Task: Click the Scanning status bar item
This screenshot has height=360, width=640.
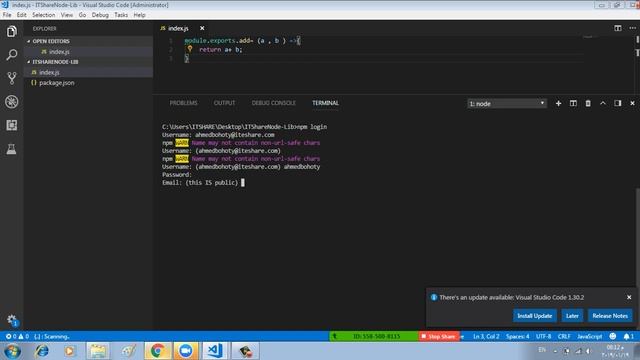Action: pyautogui.click(x=51, y=336)
